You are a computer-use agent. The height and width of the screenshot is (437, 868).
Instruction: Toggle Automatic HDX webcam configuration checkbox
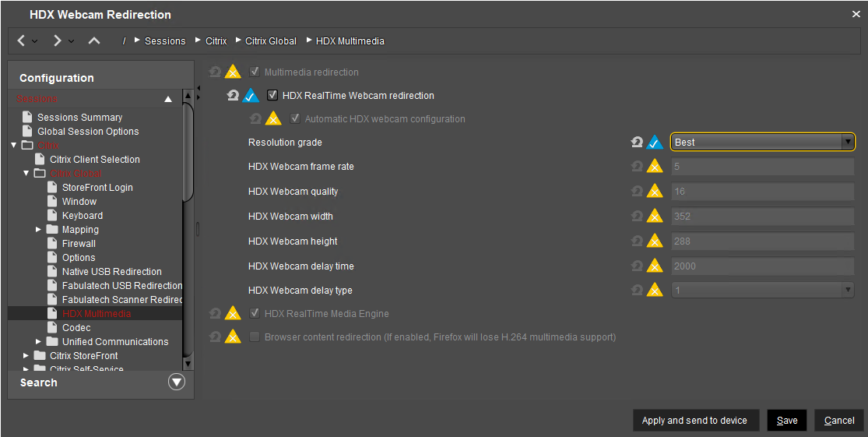[x=295, y=118]
